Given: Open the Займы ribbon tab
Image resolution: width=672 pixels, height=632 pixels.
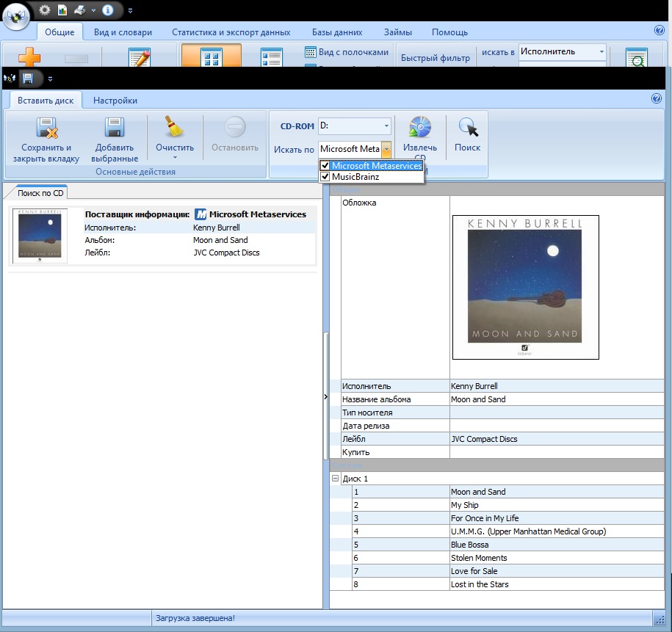Looking at the screenshot, I should [x=398, y=32].
